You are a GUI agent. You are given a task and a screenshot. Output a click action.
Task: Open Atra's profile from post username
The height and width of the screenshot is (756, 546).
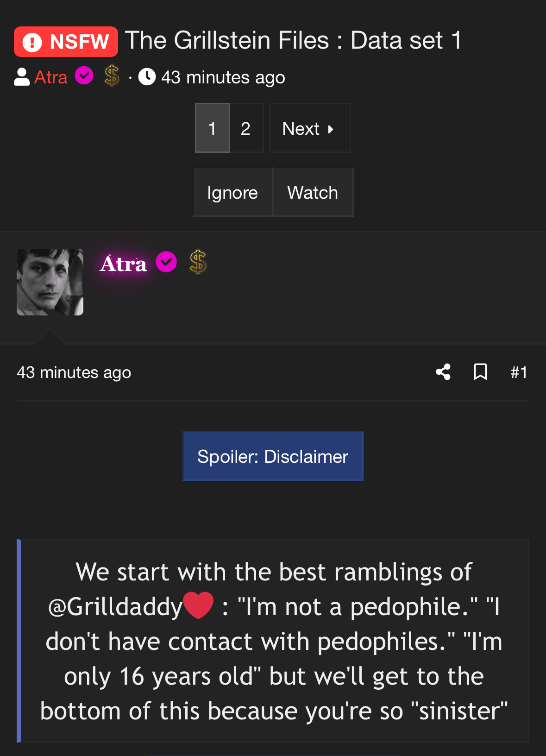tap(123, 264)
